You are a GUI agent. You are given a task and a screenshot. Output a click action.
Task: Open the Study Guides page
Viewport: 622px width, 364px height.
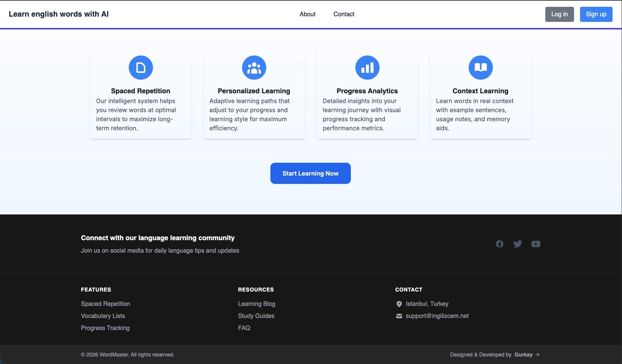(256, 316)
